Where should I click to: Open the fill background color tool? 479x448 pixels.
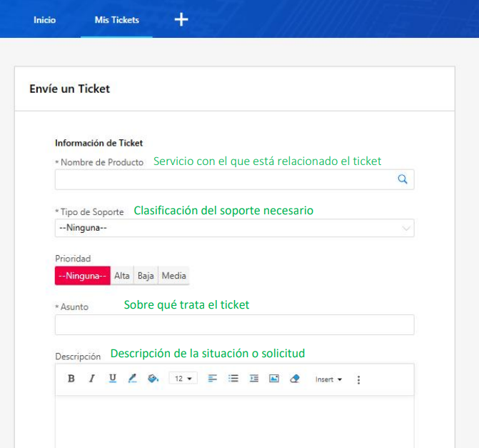(153, 379)
